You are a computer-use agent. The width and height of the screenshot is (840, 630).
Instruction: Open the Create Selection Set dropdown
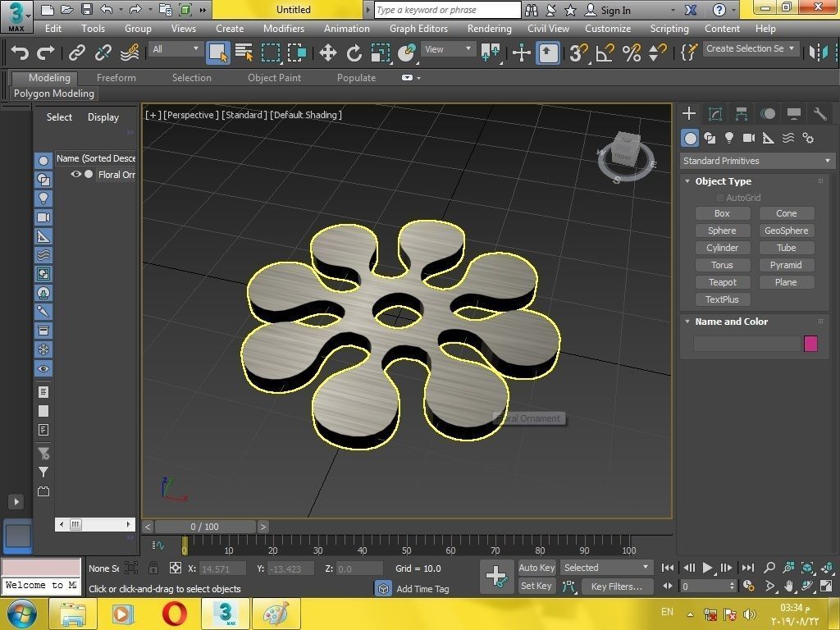[751, 48]
